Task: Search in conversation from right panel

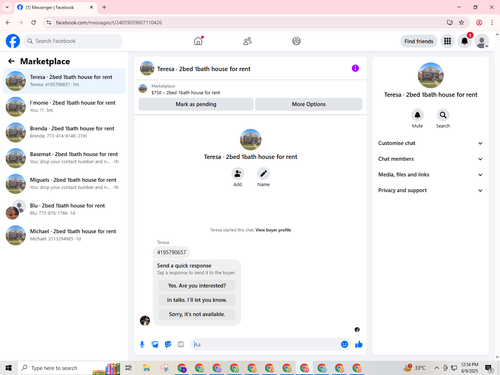Action: [443, 115]
